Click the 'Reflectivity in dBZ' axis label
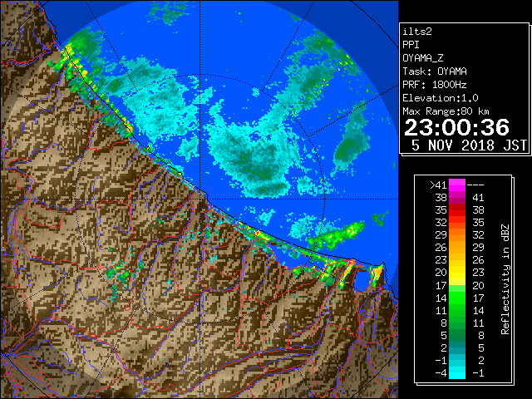Viewport: 532px width, 399px height. (505, 279)
